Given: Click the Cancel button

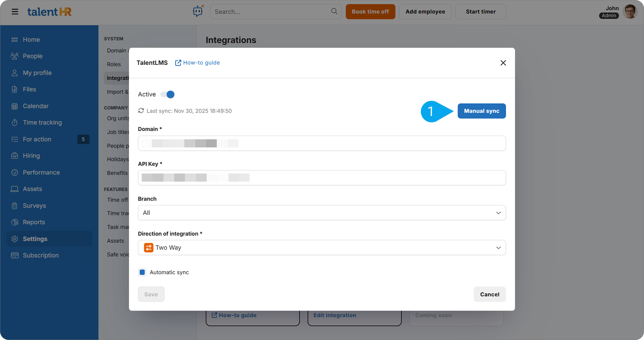Looking at the screenshot, I should tap(490, 294).
